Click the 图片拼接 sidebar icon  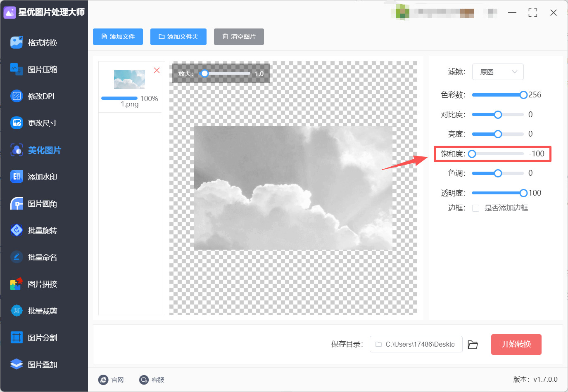point(17,284)
